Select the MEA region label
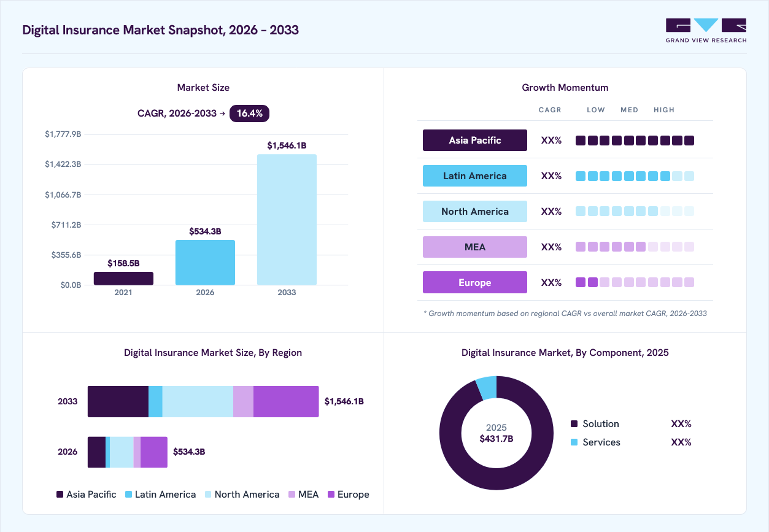Image resolution: width=769 pixels, height=532 pixels. pos(475,247)
